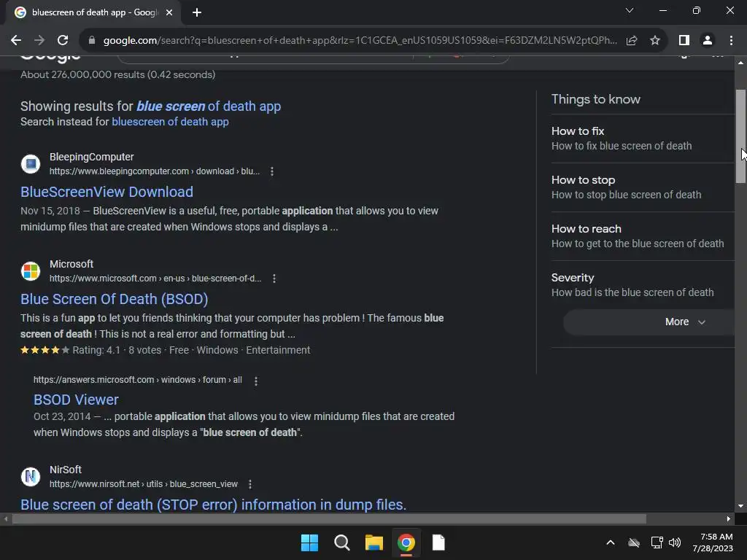Go back to the previous page

[16, 41]
